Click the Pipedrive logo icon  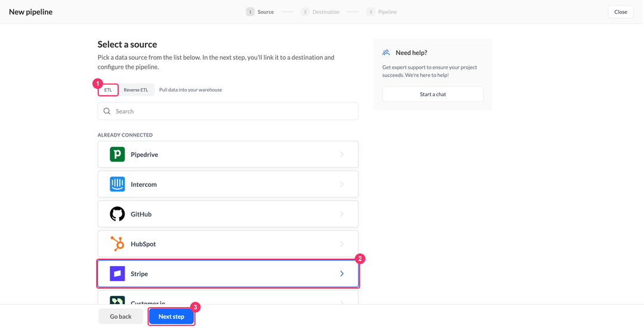117,154
